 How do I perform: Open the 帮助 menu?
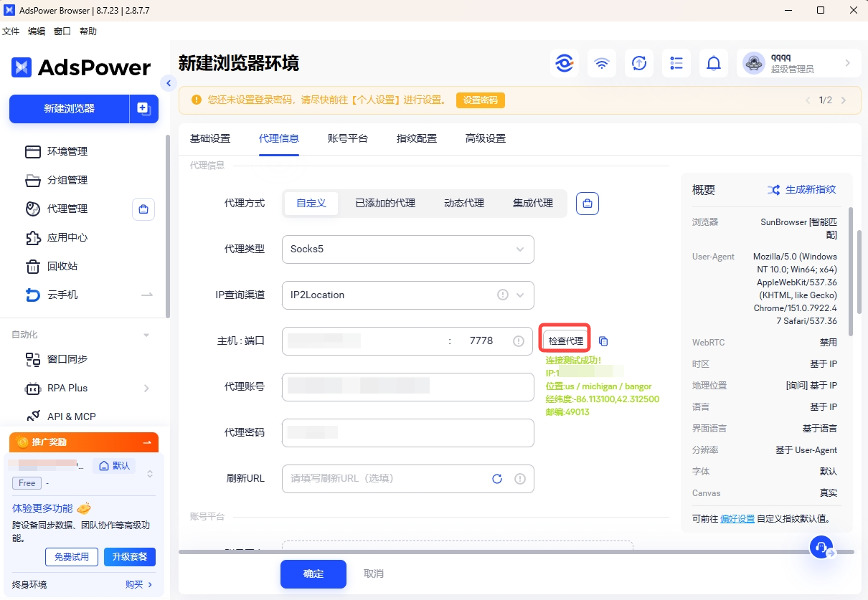click(88, 32)
